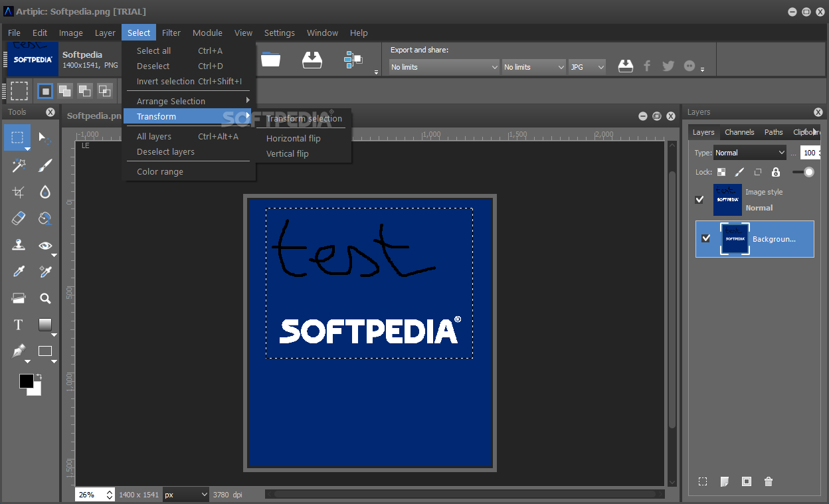Choose new selection mode button
Image resolution: width=829 pixels, height=504 pixels.
tap(45, 91)
